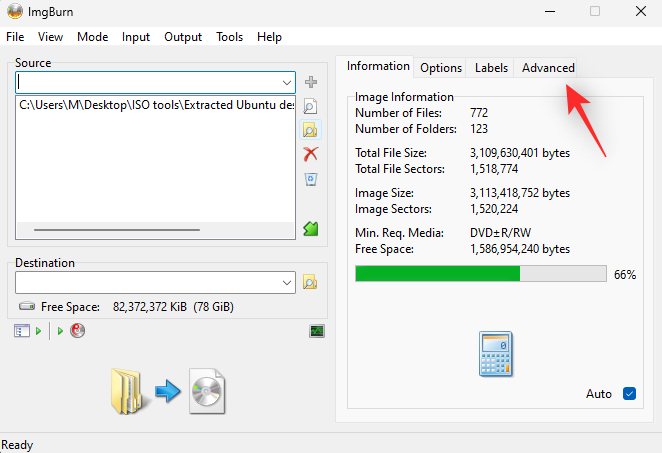Close the ImgBurn window
Screen dimensions: 662x453
pyautogui.click(x=640, y=11)
